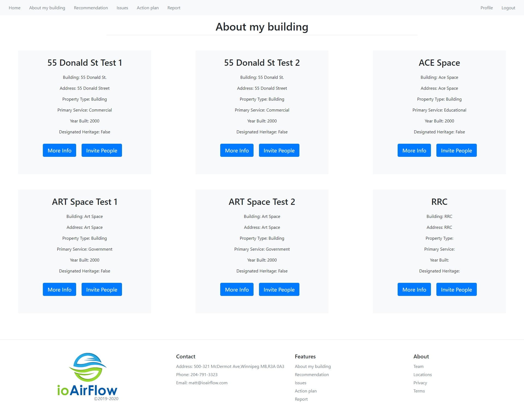Open the Recommendation navigation item
Viewport: 524px width, 420px height.
tap(91, 8)
